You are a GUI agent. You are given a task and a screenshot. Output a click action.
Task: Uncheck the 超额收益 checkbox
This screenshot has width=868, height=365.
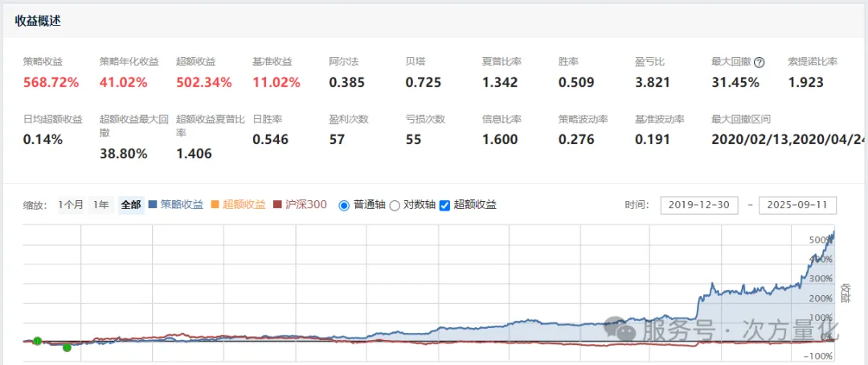[x=444, y=205]
